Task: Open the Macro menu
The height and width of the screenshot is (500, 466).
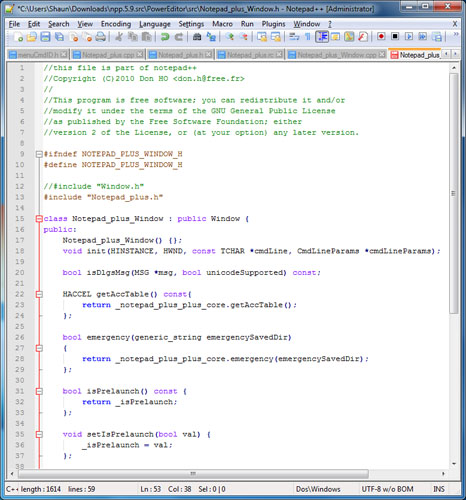Action: pos(222,24)
